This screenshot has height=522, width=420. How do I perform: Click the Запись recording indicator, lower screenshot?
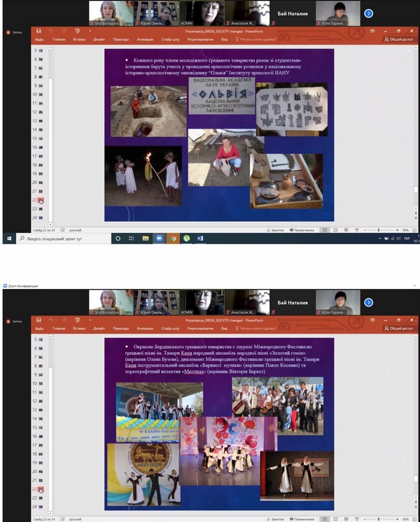[14, 321]
